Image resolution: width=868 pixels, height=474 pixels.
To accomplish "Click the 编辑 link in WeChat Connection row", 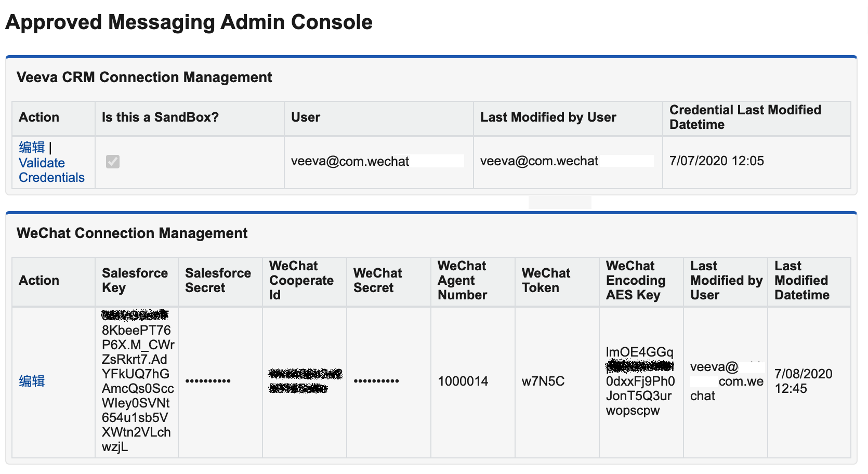I will click(x=32, y=381).
